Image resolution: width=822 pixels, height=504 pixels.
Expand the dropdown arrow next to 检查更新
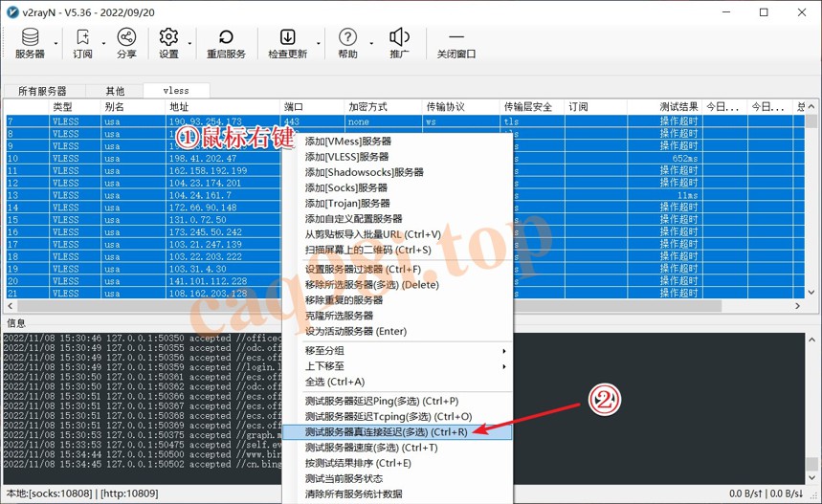(x=319, y=43)
